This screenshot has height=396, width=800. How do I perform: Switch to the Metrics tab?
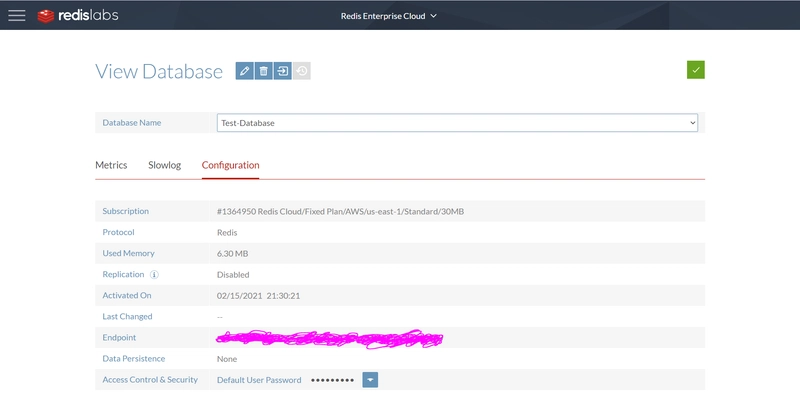(x=111, y=165)
